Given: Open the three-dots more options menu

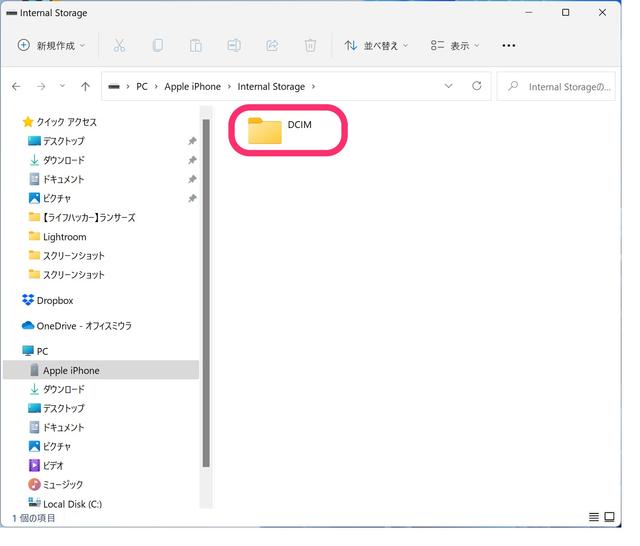Looking at the screenshot, I should click(509, 45).
